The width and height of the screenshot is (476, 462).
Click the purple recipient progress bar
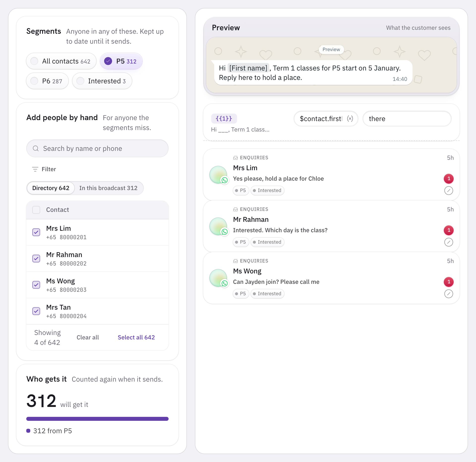(97, 419)
